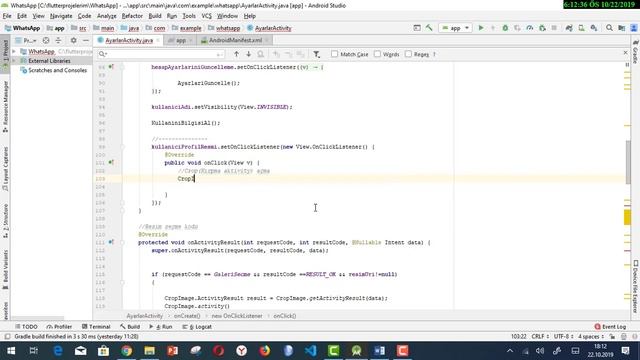Open the Project view selector dropdown
Viewport: 640px width, 360px height.
26,40
